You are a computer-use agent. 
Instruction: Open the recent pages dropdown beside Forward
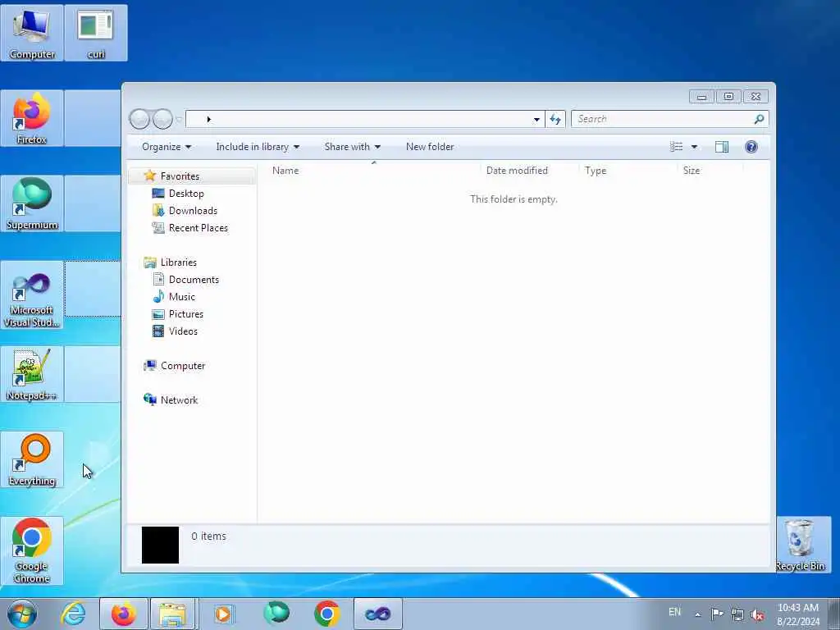coord(179,120)
